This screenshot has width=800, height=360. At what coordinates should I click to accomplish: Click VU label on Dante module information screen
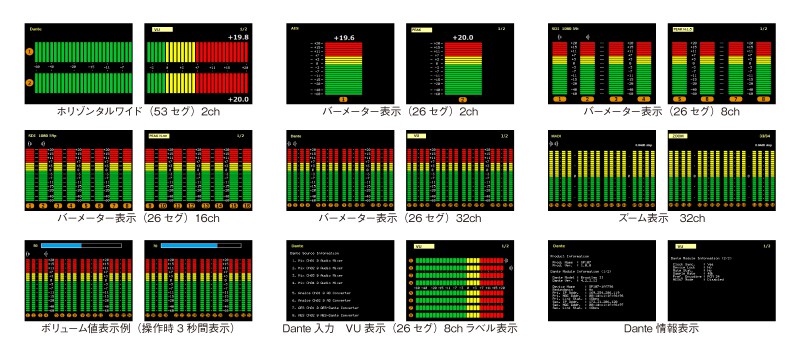[685, 246]
